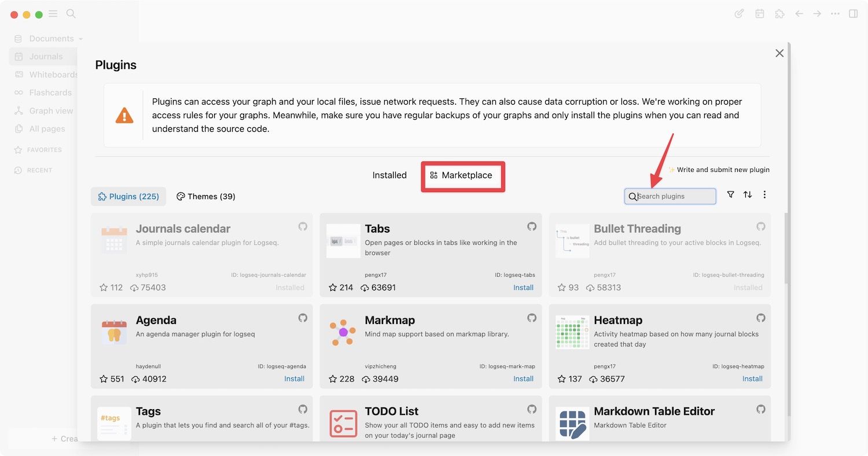Open the calendar icon in top toolbar
The width and height of the screenshot is (868, 456).
760,14
